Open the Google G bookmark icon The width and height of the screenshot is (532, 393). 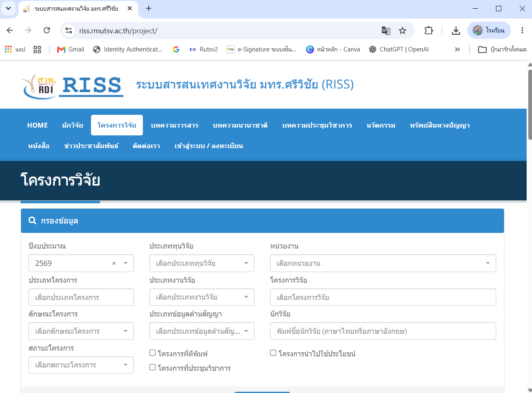[x=176, y=49]
